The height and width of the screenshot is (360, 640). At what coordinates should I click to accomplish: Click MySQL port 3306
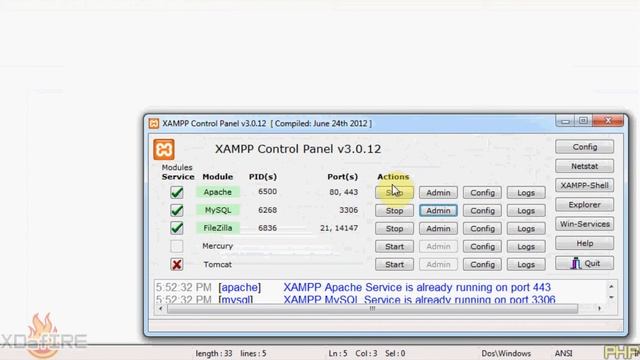pyautogui.click(x=349, y=210)
